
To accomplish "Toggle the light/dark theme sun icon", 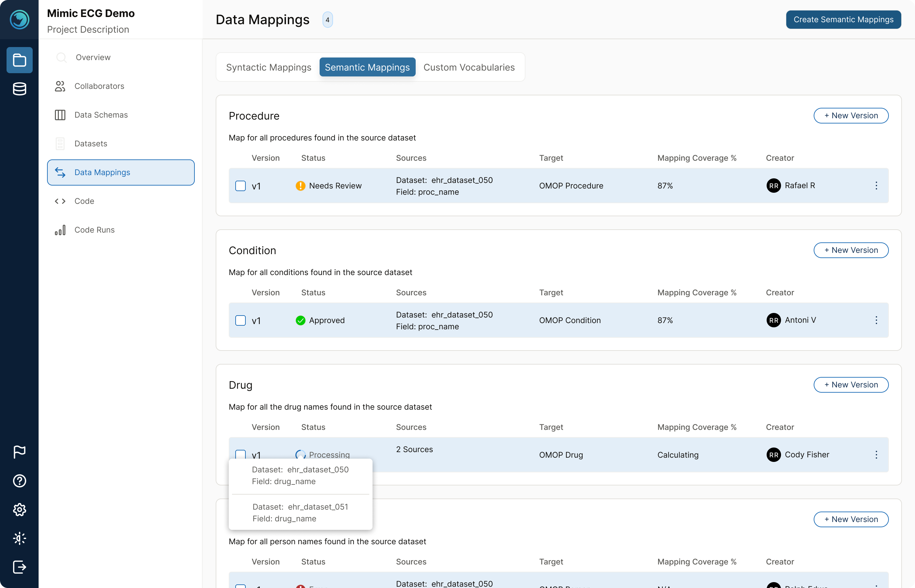I will pyautogui.click(x=20, y=538).
